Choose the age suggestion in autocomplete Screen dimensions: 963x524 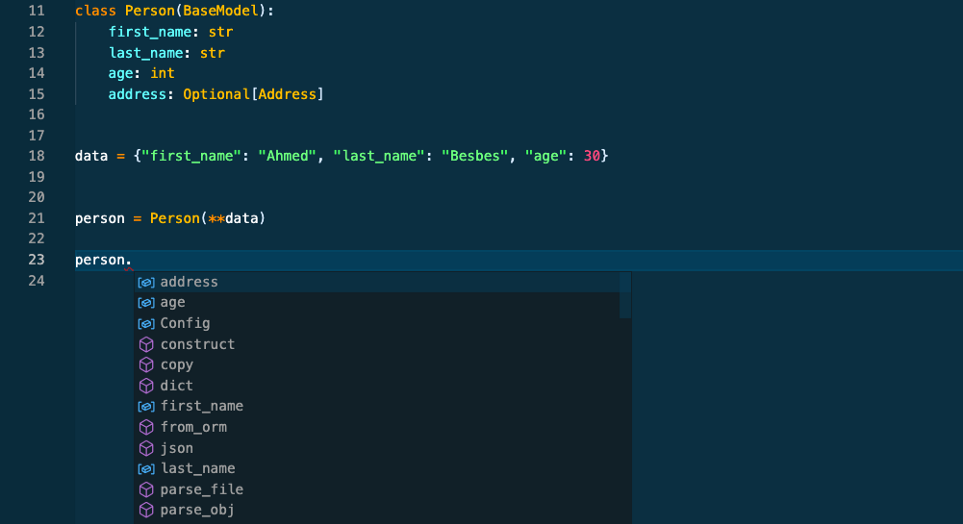click(377, 302)
